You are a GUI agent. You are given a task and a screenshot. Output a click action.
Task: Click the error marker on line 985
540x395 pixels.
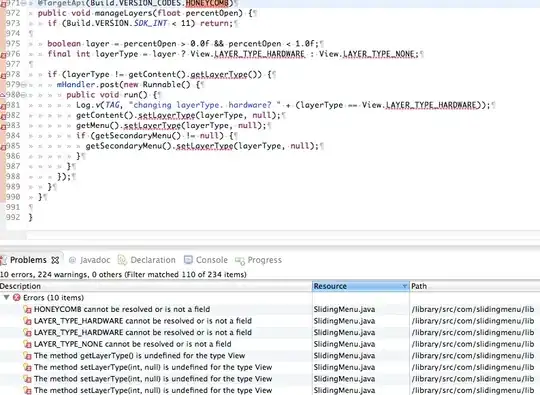click(x=3, y=147)
